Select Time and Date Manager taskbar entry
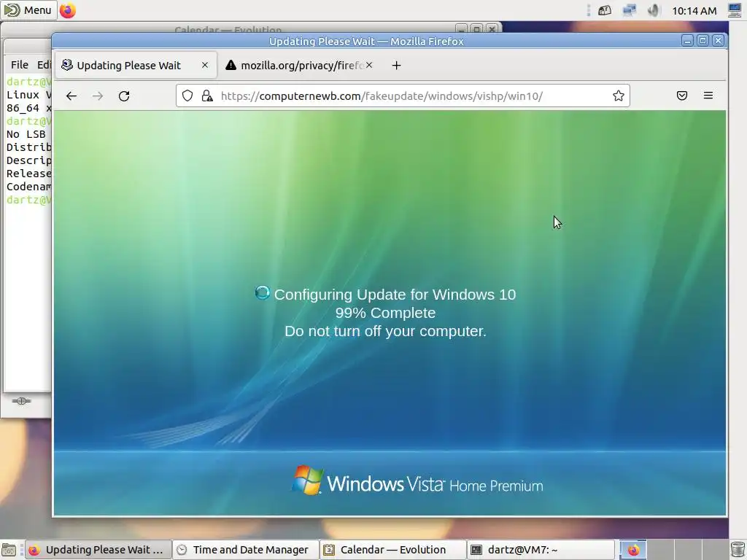 point(245,550)
